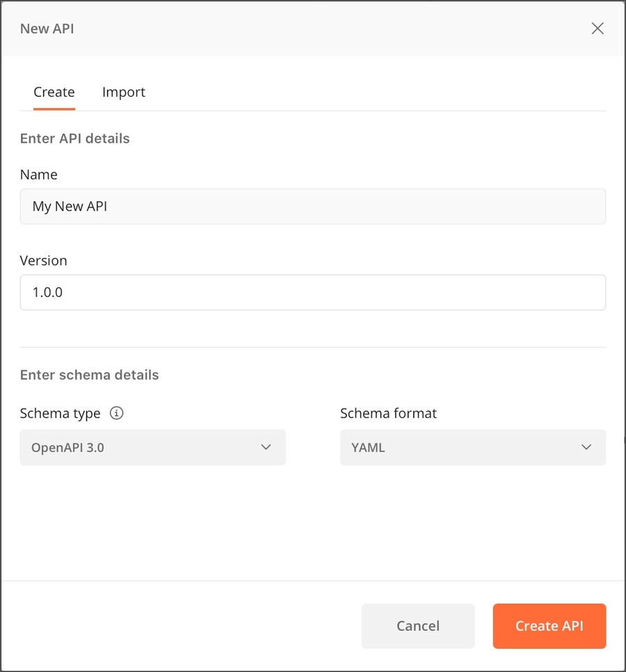Close the New API dialog

click(x=597, y=29)
